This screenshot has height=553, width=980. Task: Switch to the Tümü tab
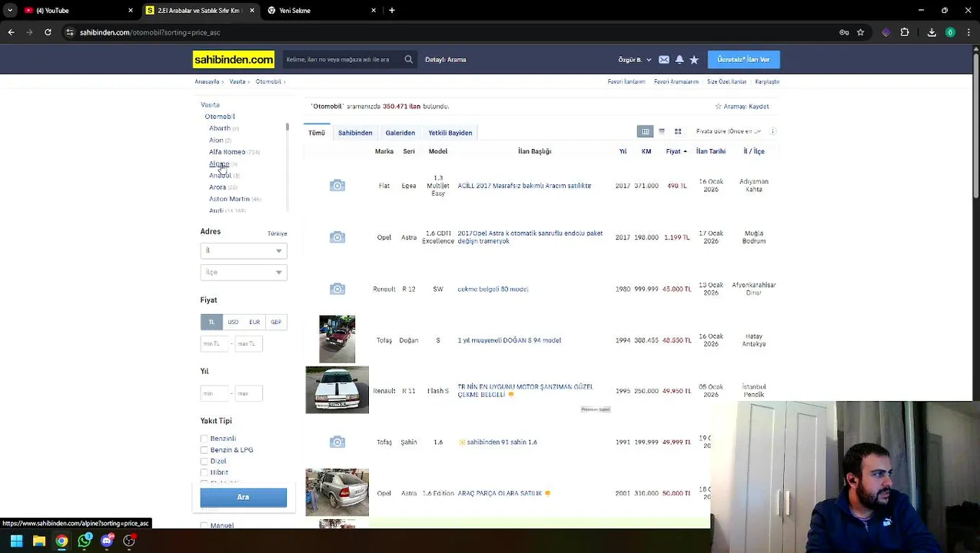(x=317, y=133)
